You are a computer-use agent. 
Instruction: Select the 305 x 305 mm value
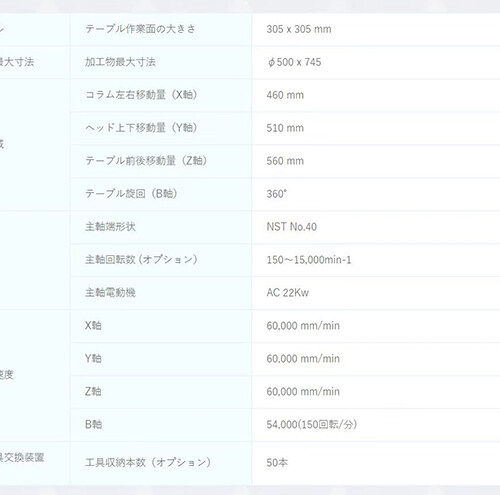coord(299,29)
